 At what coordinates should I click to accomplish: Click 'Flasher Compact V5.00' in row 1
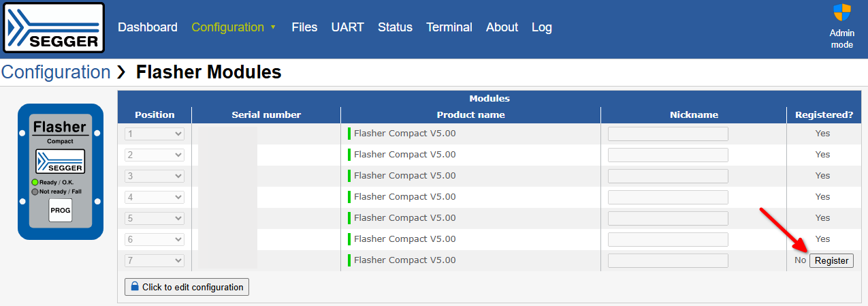[x=405, y=133]
